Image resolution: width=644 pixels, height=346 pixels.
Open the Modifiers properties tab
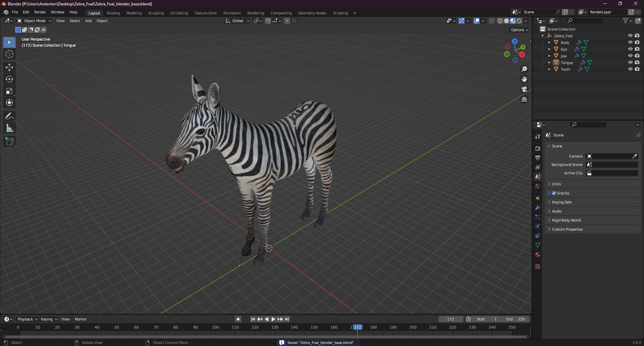point(538,208)
